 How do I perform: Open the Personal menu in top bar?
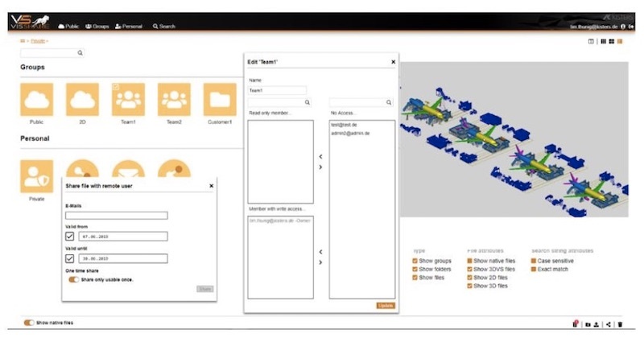129,27
